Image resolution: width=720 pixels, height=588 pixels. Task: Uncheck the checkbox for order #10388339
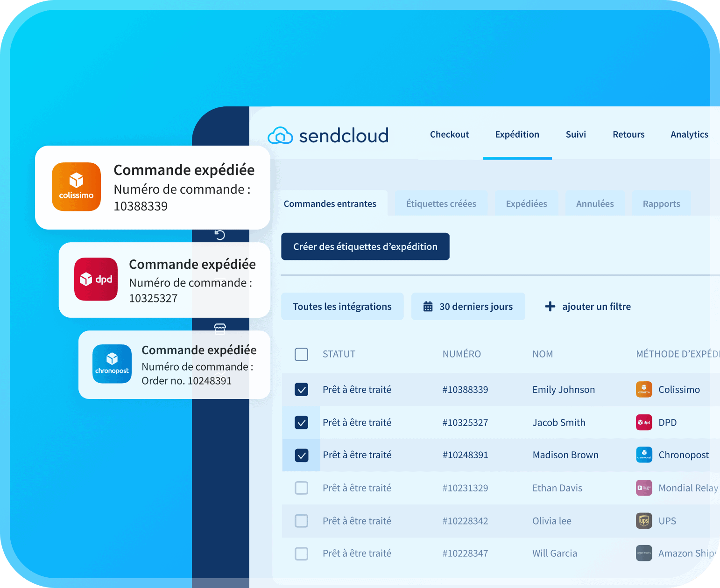(302, 389)
